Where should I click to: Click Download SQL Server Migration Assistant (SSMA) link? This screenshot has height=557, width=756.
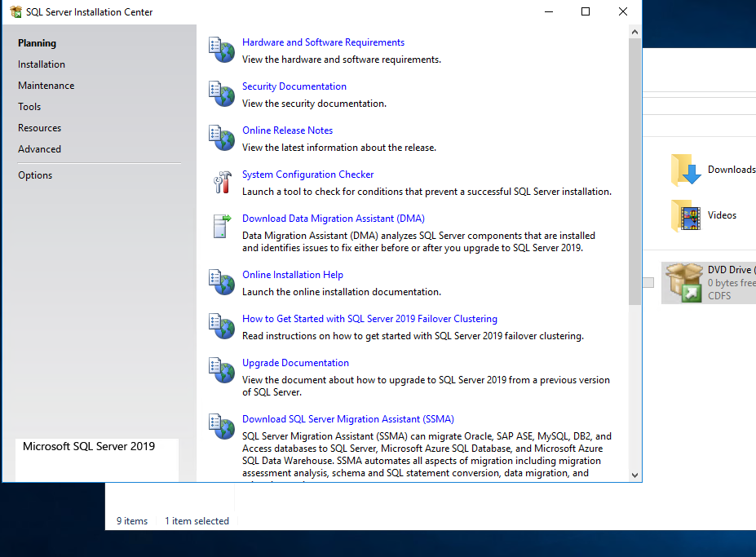pos(348,419)
